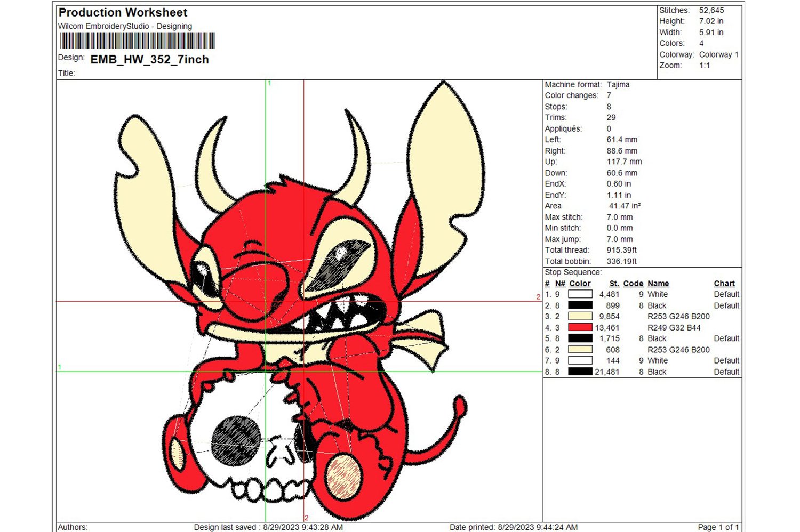Click the width value '5.91 in'
800x532 pixels.
tap(711, 33)
